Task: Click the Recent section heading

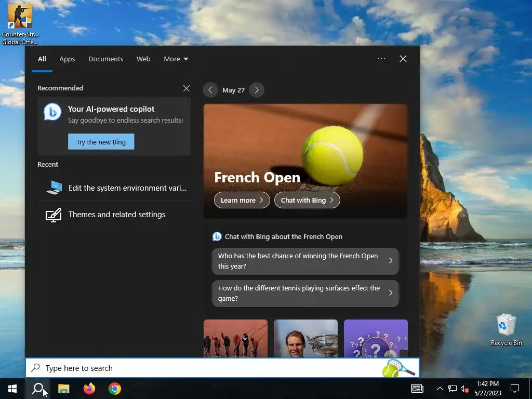Action: (x=48, y=165)
